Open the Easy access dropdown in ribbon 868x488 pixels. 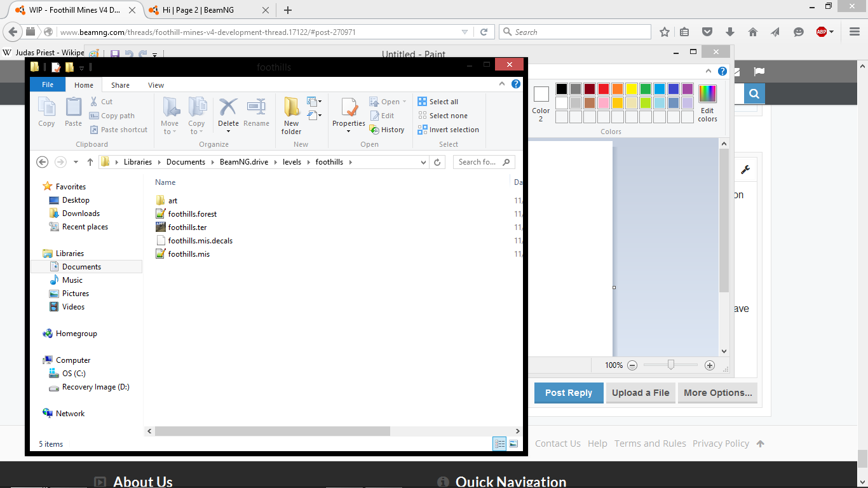pyautogui.click(x=315, y=115)
